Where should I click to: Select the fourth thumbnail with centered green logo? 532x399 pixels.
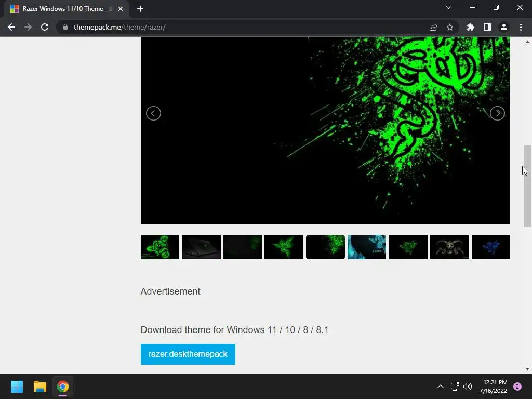click(x=284, y=247)
